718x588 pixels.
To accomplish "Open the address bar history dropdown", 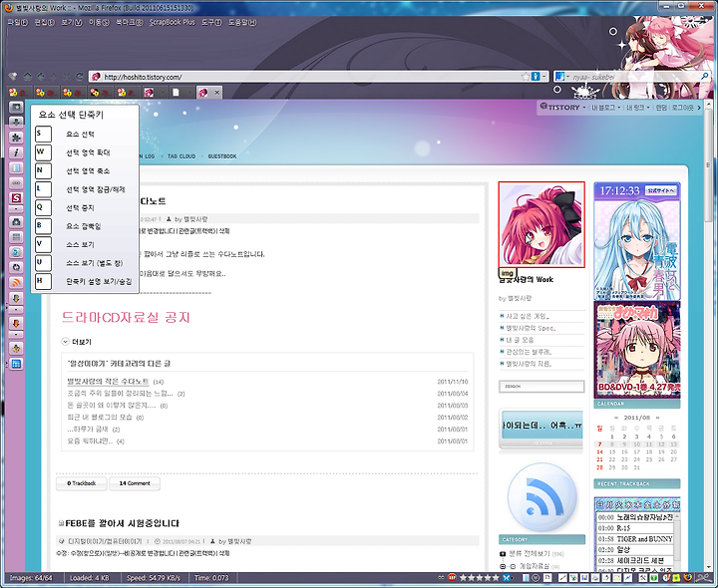I will (544, 77).
